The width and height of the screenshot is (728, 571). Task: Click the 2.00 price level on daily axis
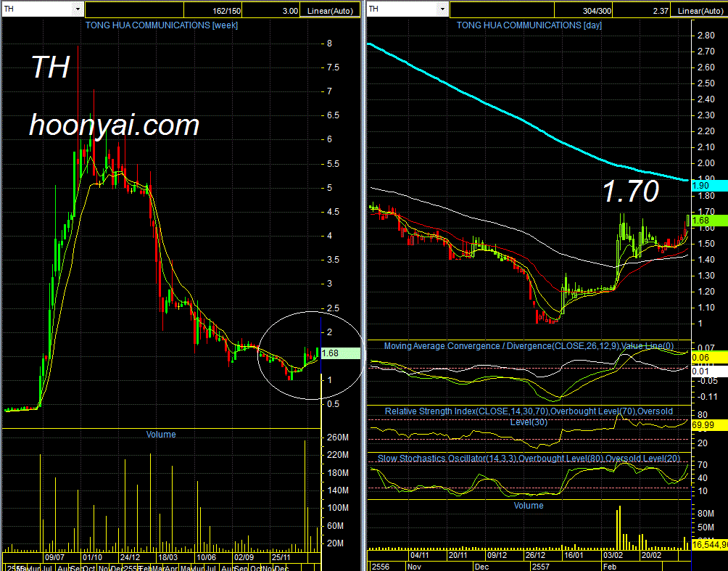(x=706, y=163)
